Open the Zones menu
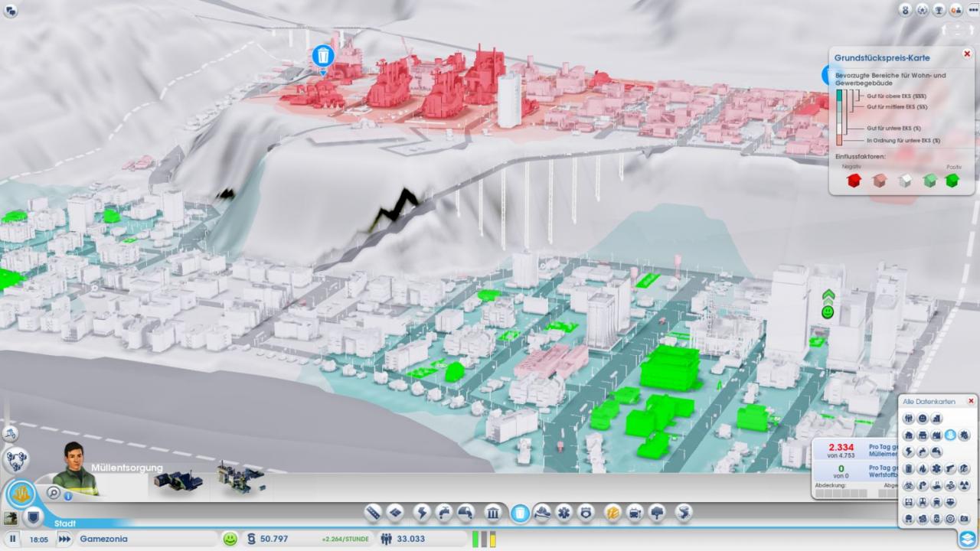980x551 pixels. point(395,513)
